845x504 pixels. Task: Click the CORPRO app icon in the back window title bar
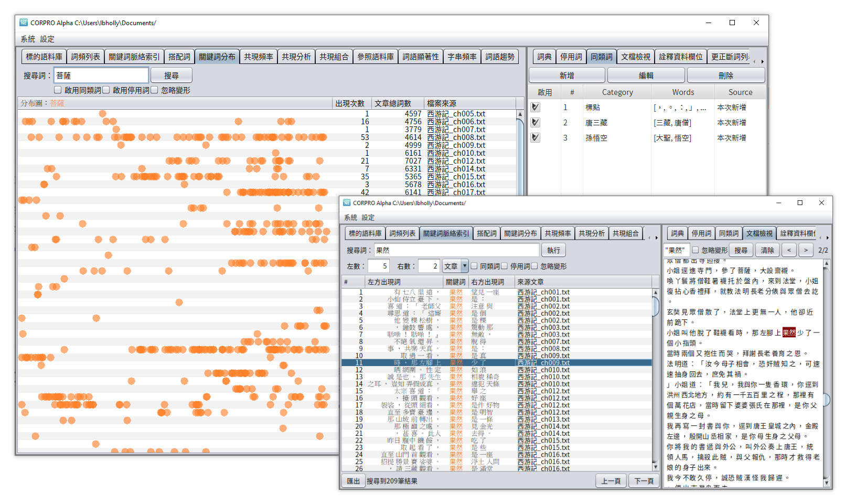tap(24, 23)
